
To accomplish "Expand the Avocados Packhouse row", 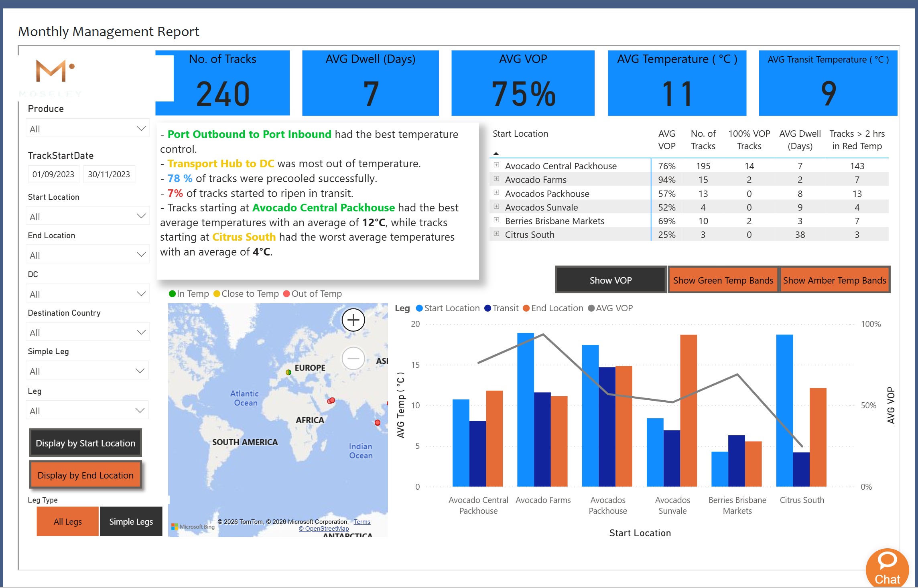I will [496, 193].
